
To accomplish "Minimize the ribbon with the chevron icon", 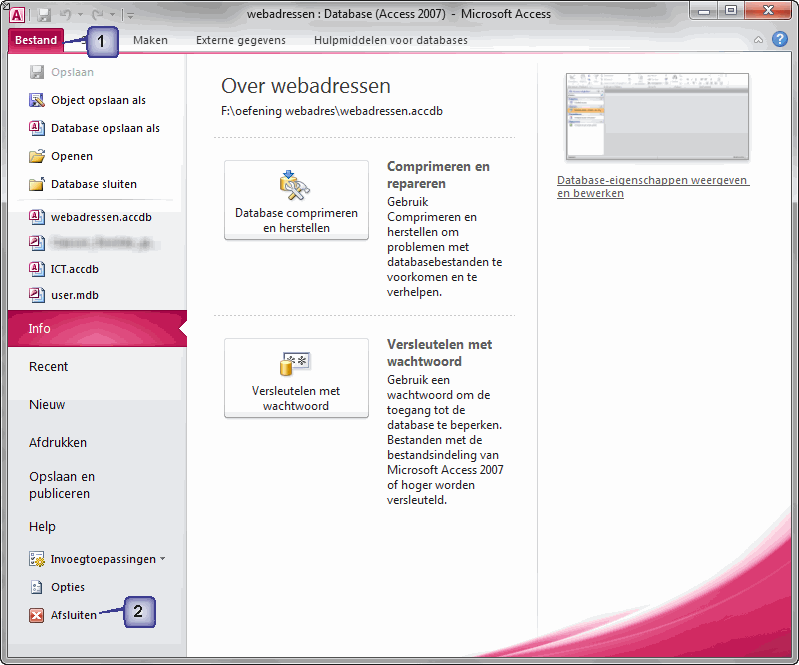I will [758, 40].
